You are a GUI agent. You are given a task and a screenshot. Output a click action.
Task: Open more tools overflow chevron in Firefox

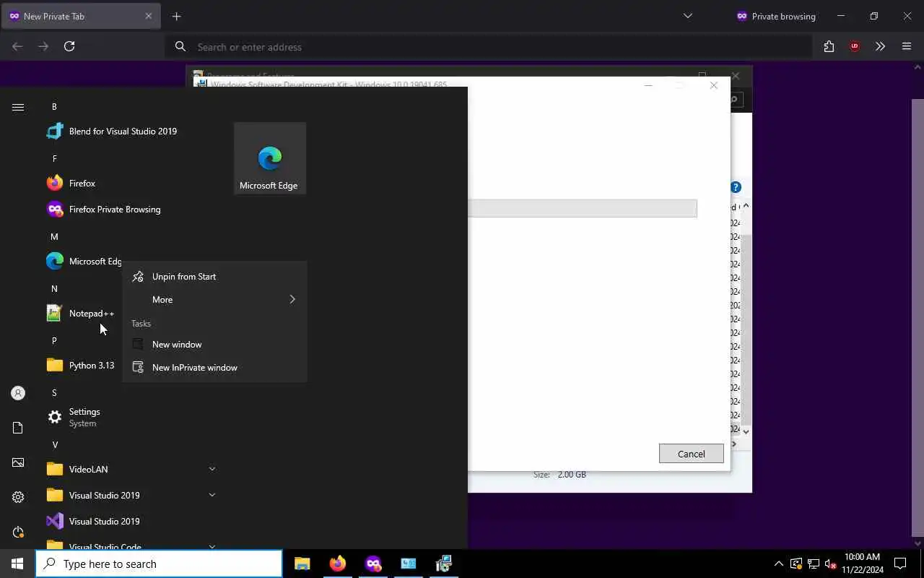click(x=880, y=46)
